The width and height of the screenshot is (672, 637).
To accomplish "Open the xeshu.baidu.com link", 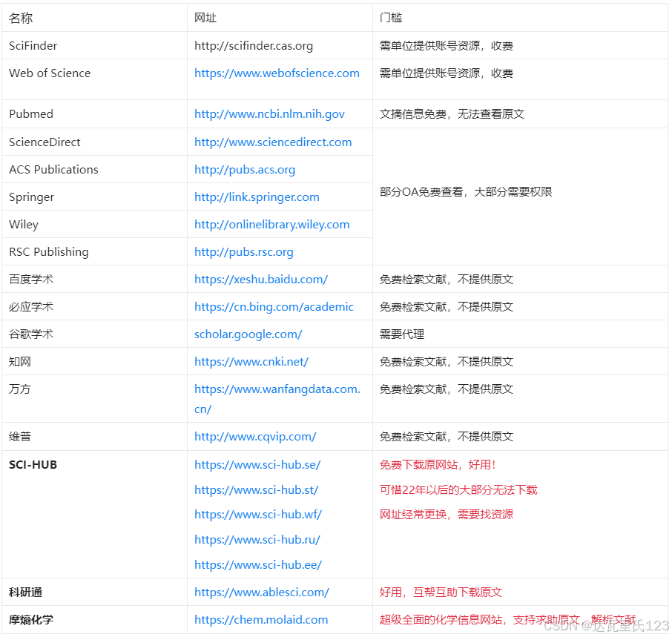I will click(261, 280).
